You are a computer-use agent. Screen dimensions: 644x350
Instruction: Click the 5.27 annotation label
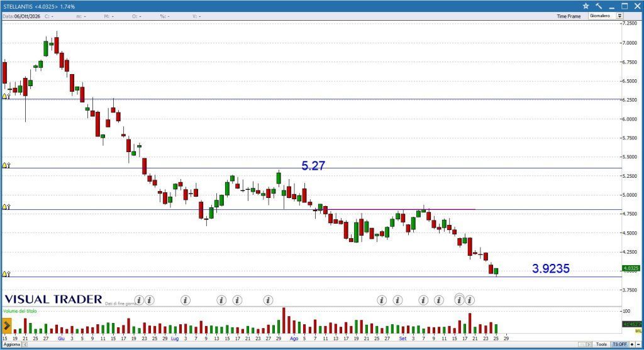click(x=313, y=166)
